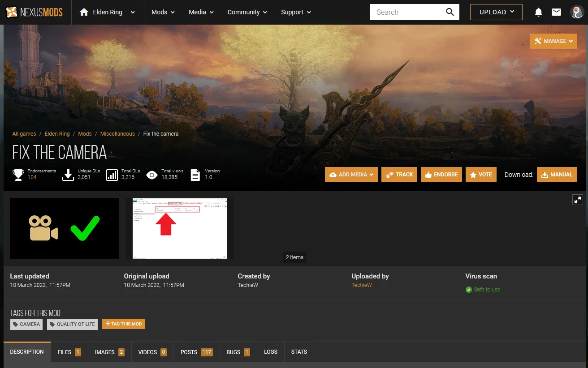Click the Nexus Mods logo

tap(34, 12)
